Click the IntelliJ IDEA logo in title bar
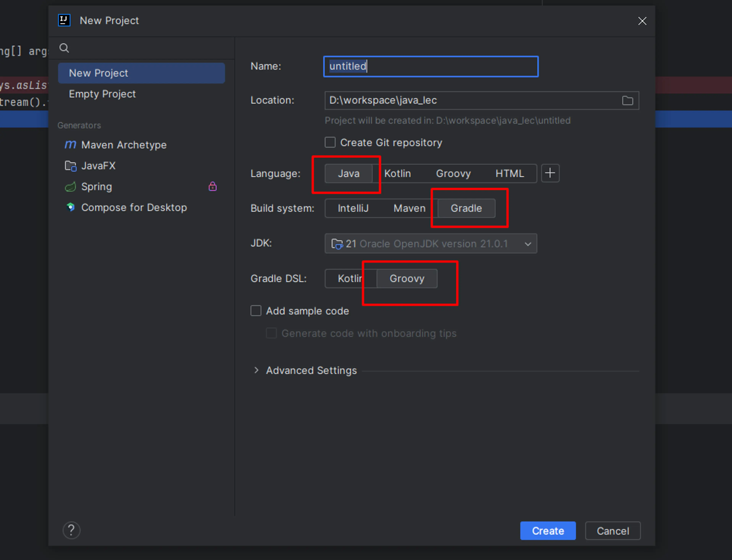Viewport: 732px width, 560px height. click(x=64, y=20)
